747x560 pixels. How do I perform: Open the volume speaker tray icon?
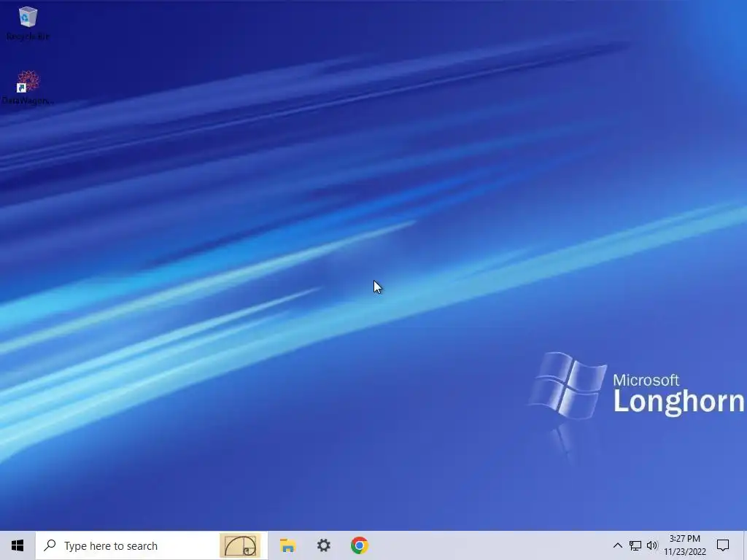pyautogui.click(x=652, y=545)
